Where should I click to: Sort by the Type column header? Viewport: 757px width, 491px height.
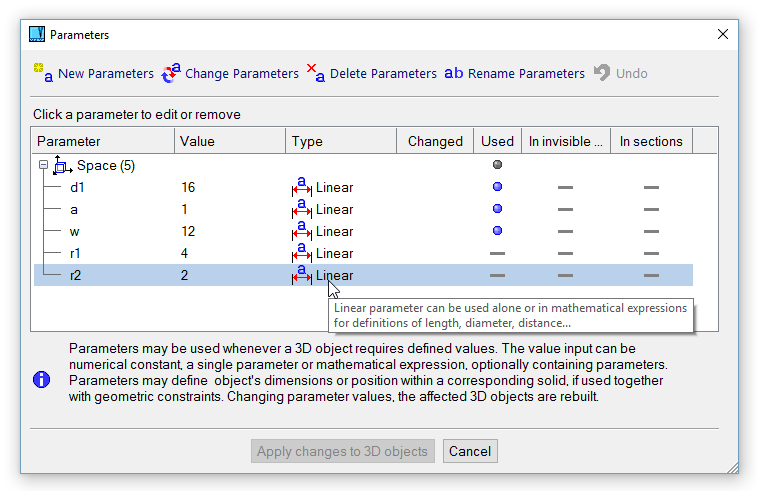(340, 141)
